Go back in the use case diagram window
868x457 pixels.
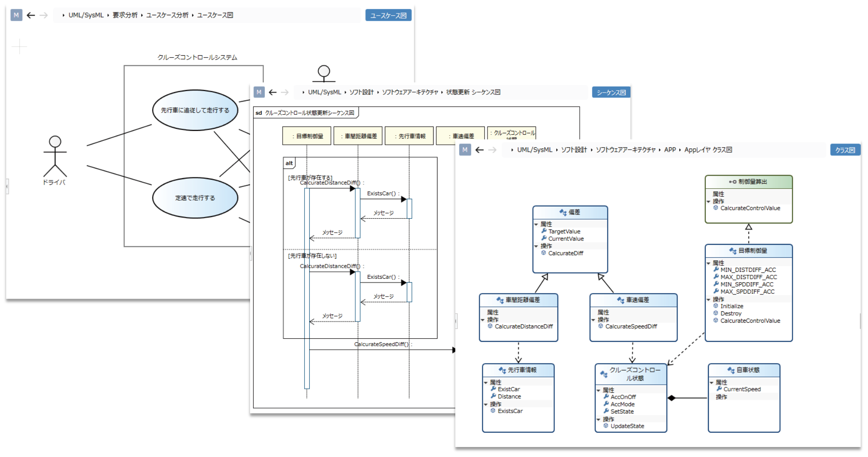click(x=31, y=15)
